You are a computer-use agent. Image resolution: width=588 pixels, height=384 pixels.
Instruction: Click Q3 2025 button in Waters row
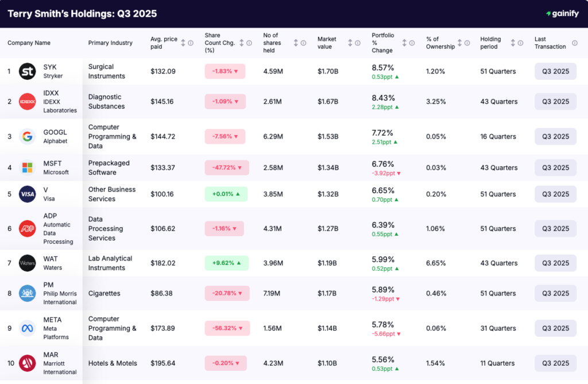point(555,263)
